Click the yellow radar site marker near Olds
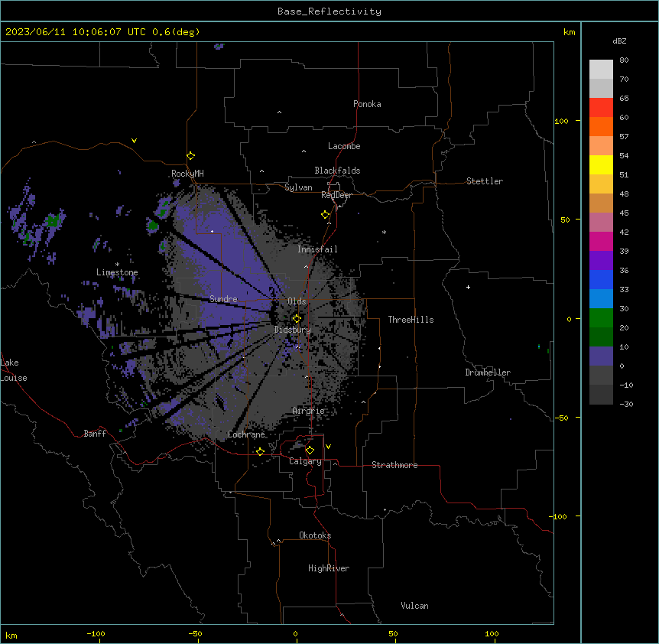Viewport: 659px width, 644px height. coord(297,319)
